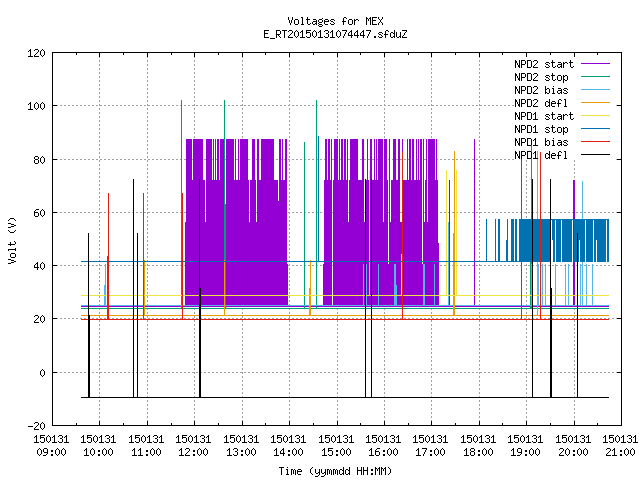Screen dimensions: 640x480
Task: Click the 'Voltages for MEX' chart title
Action: pyautogui.click(x=335, y=21)
